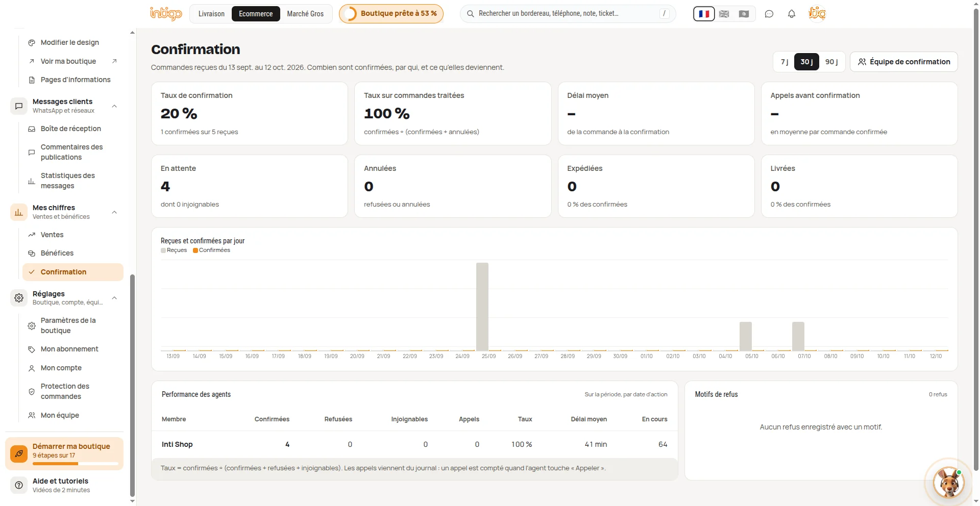
Task: Click the Messages clients section icon
Action: point(19,106)
